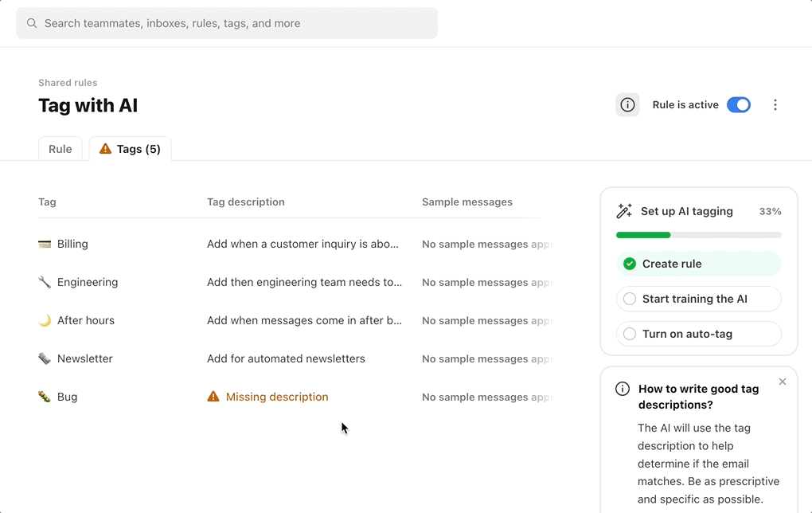The width and height of the screenshot is (812, 513).
Task: Click the completed Create rule step
Action: click(x=698, y=264)
